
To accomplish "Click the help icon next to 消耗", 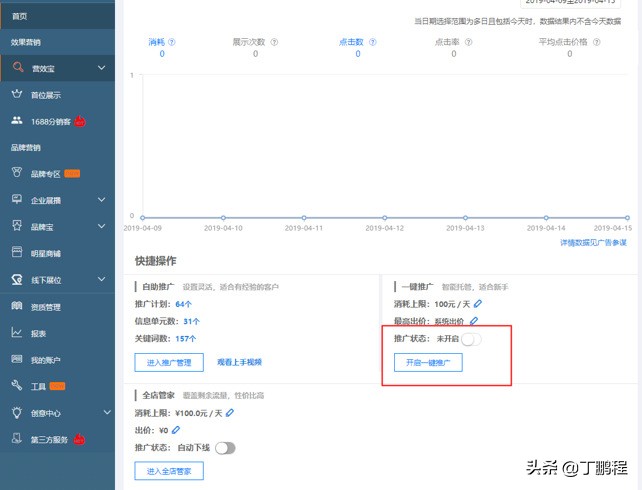I will click(x=172, y=42).
